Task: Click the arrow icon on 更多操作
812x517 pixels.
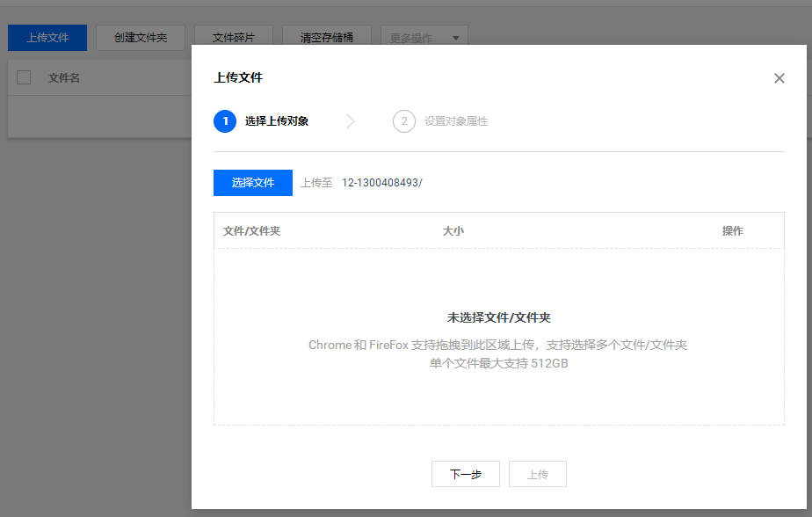Action: point(455,38)
